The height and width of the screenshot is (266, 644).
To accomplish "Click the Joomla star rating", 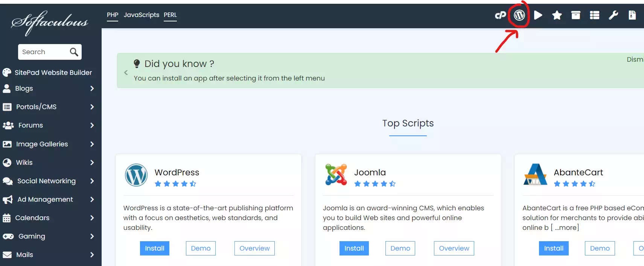I will pyautogui.click(x=375, y=184).
